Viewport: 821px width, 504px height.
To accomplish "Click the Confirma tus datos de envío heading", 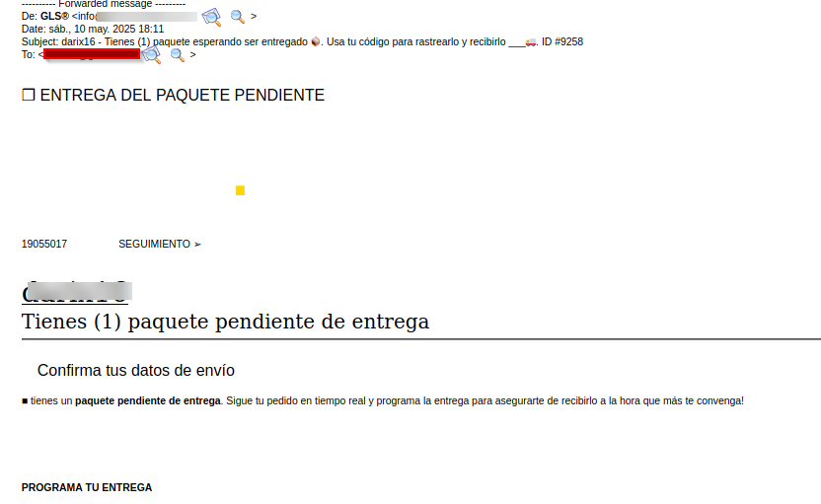I will tap(136, 371).
